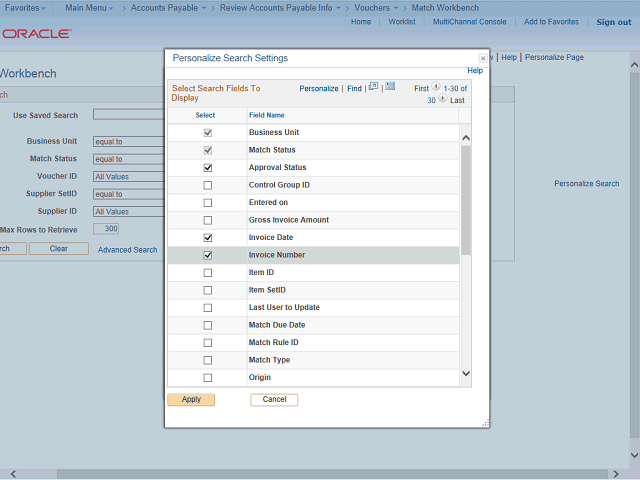Image resolution: width=640 pixels, height=480 pixels.
Task: Toggle Business Unit checkbox
Action: click(x=208, y=133)
